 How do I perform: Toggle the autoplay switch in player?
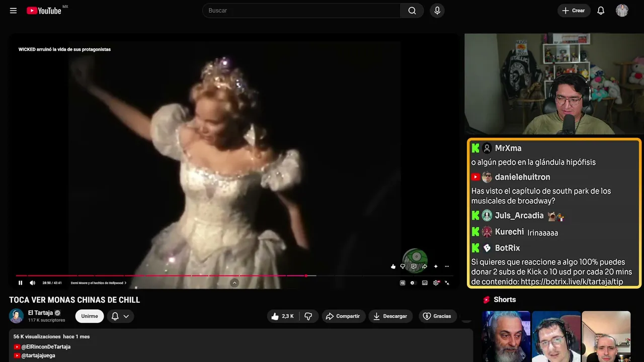(413, 283)
